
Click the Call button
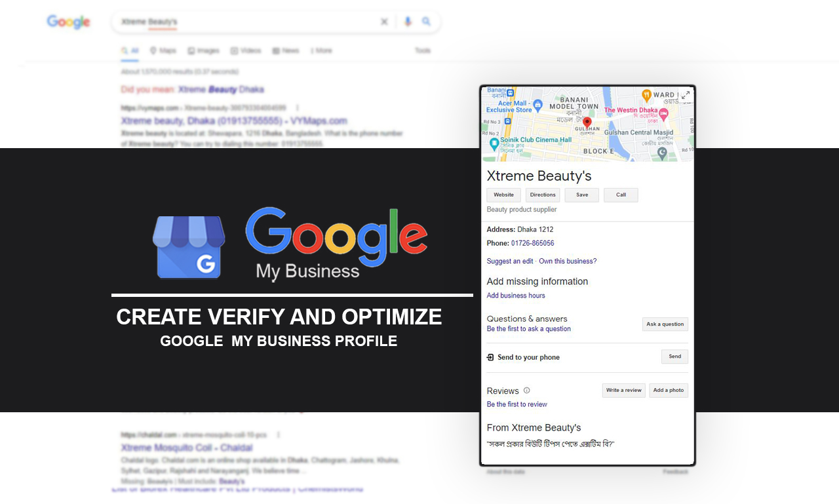pos(621,195)
